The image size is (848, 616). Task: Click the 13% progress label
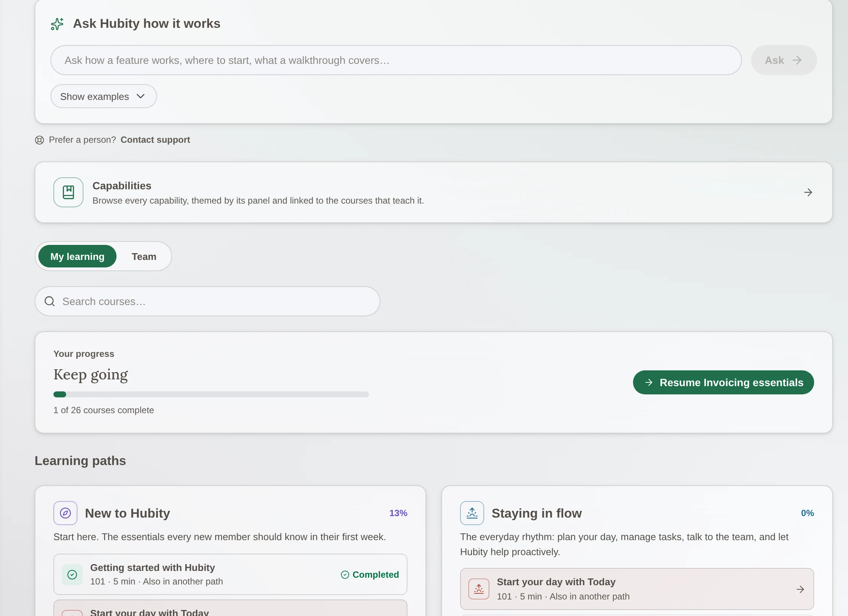pos(398,513)
